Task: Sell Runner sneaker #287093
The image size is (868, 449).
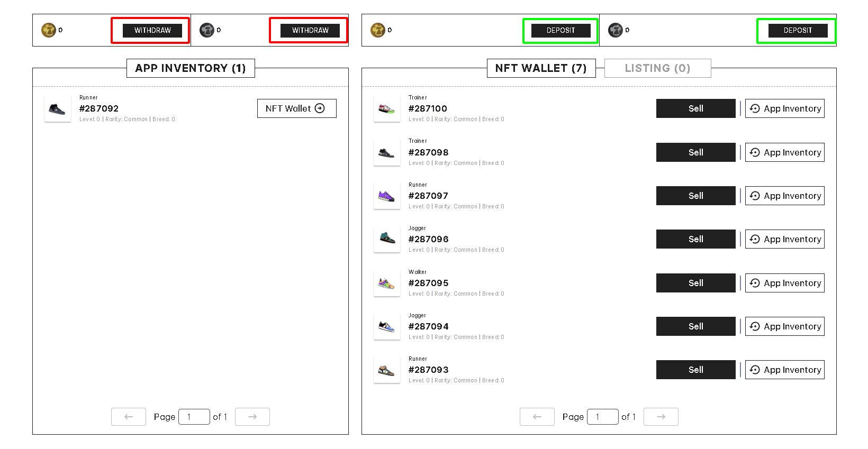Action: (x=695, y=370)
